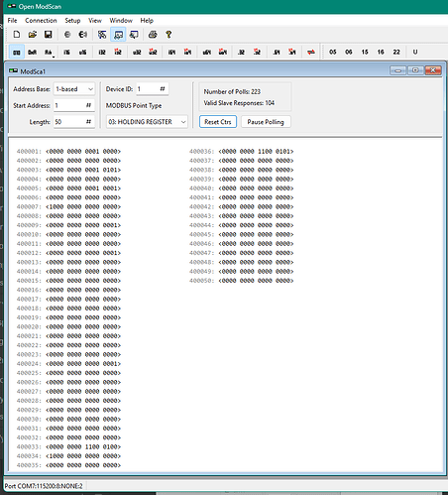The width and height of the screenshot is (448, 495).
Task: Open the View menu
Action: [95, 21]
